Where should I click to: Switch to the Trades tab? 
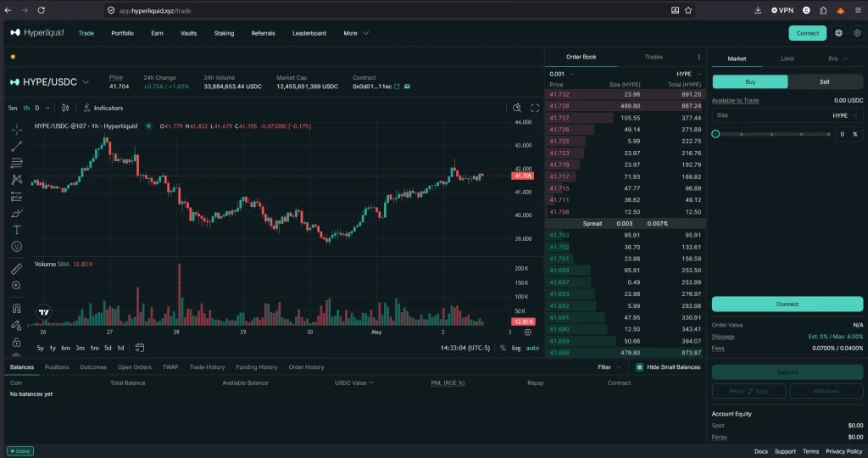654,57
